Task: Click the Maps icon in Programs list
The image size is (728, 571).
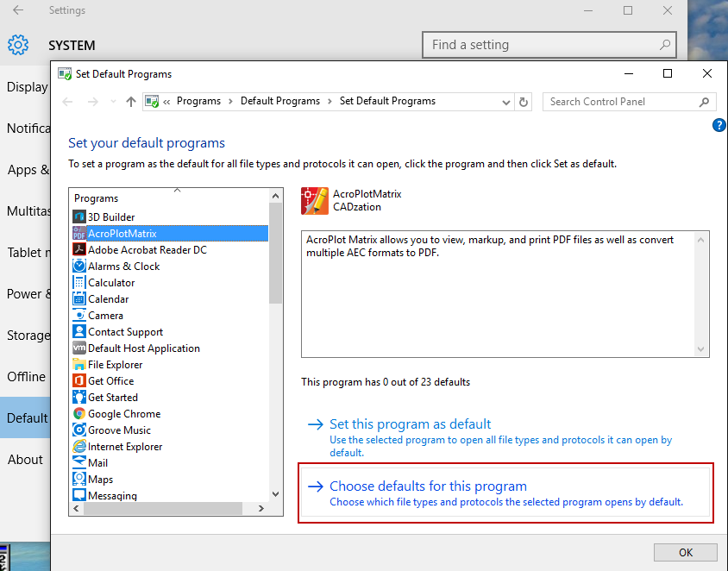Action: 79,479
